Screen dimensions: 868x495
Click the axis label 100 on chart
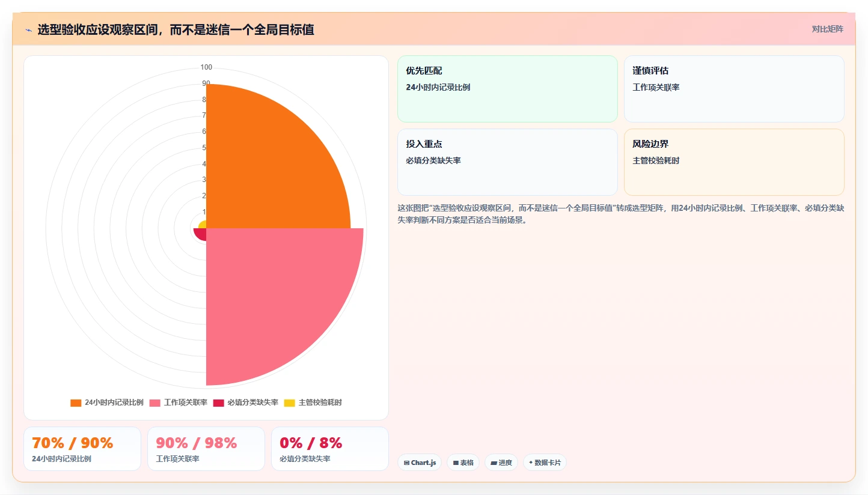tap(206, 67)
